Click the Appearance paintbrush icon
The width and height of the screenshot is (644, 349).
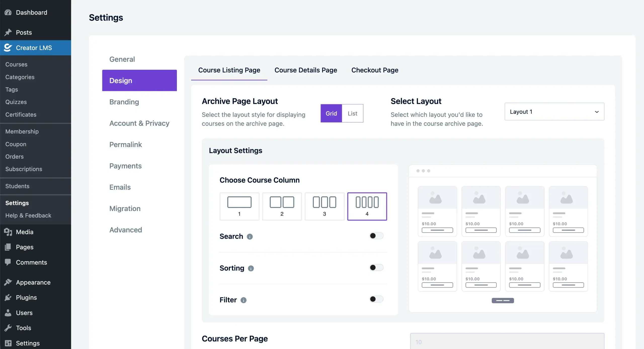8,282
